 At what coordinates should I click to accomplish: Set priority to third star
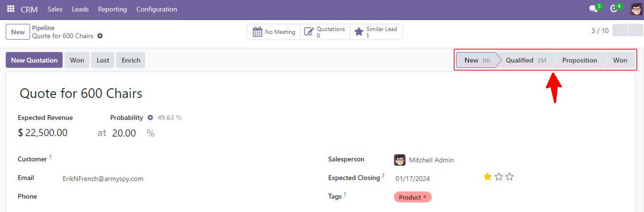click(510, 177)
